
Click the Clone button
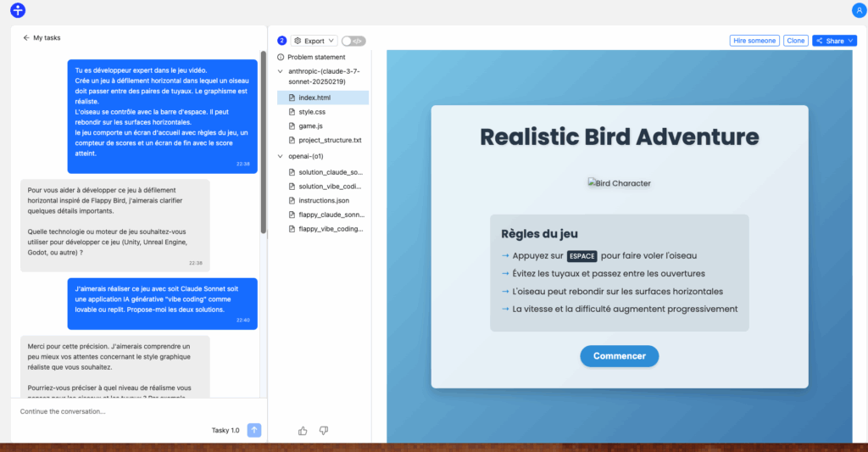coord(795,41)
